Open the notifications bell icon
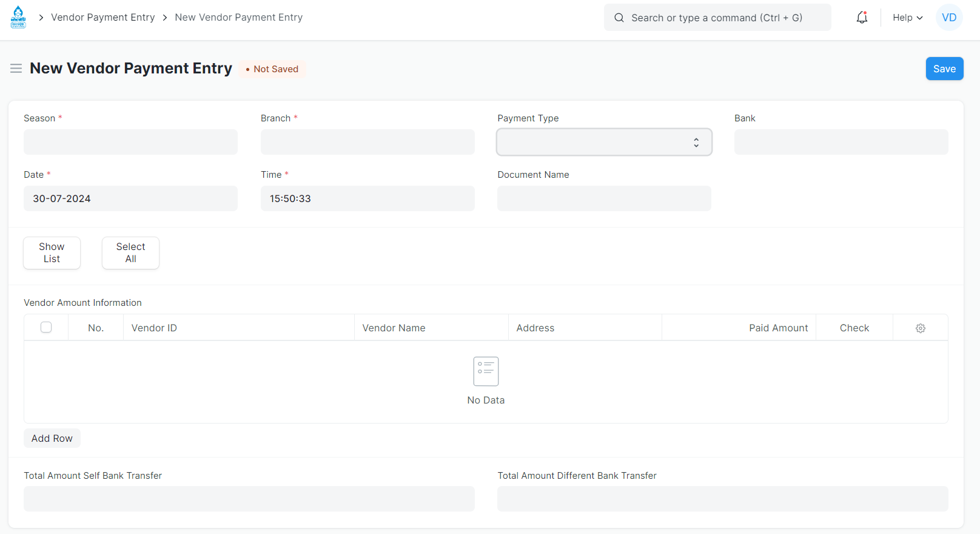Image resolution: width=980 pixels, height=534 pixels. tap(862, 18)
